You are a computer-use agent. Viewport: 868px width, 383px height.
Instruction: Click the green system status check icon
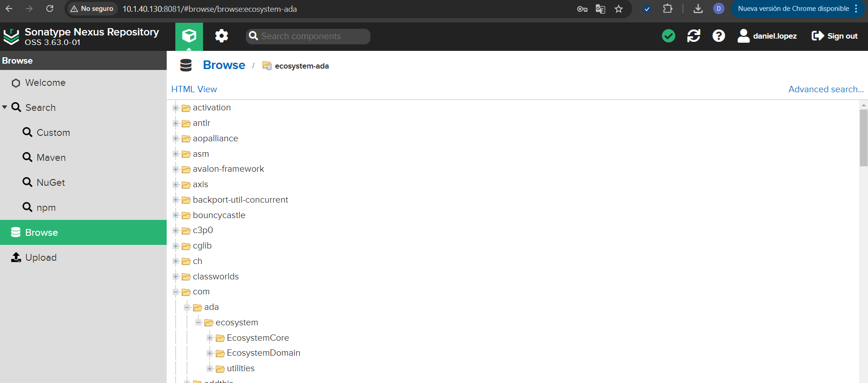coord(668,36)
